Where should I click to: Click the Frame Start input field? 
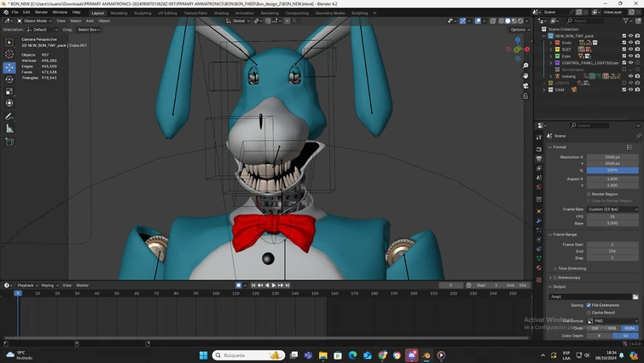[x=612, y=244]
